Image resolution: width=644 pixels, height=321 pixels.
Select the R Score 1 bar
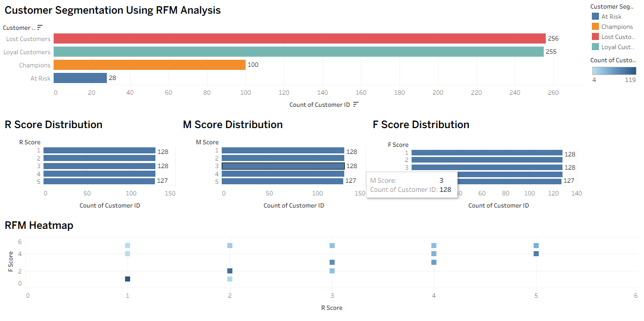click(x=99, y=151)
